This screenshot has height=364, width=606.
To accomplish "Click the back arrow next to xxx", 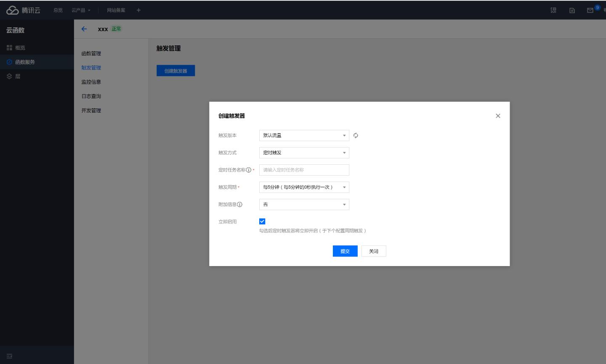I will tap(84, 29).
